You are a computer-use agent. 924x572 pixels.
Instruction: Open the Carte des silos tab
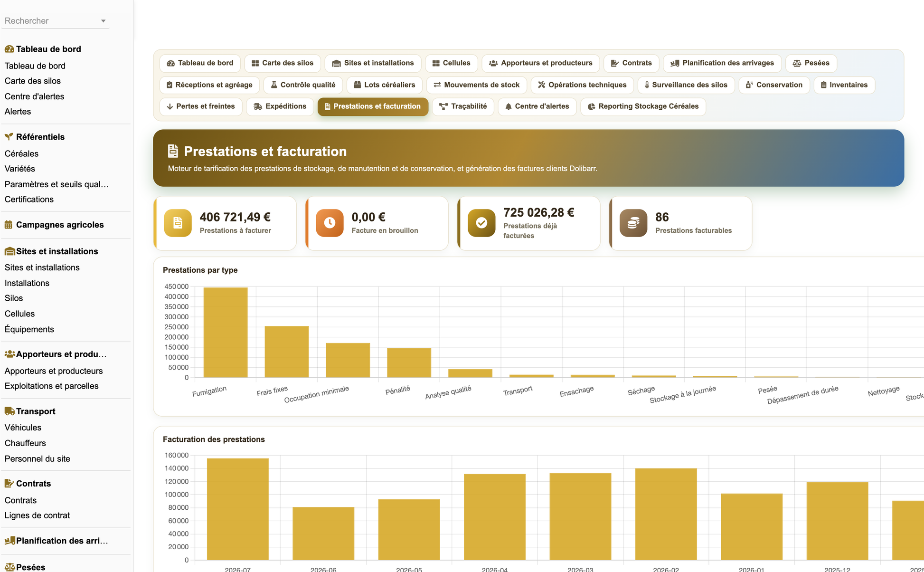pos(283,63)
